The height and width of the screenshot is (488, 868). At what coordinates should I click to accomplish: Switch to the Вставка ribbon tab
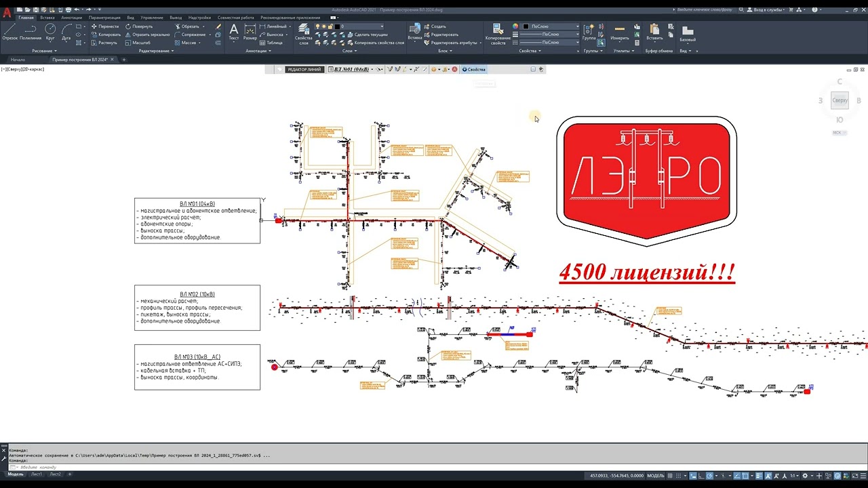click(x=47, y=18)
